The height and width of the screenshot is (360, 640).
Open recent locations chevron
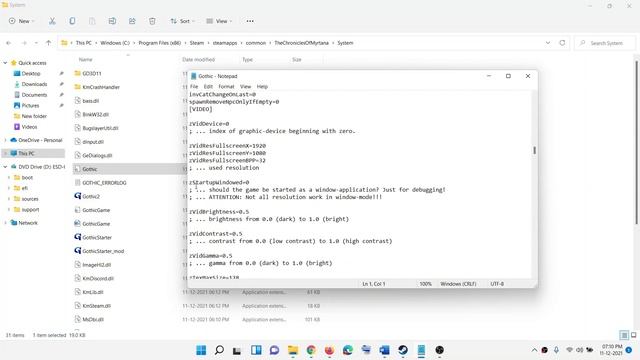click(x=36, y=43)
